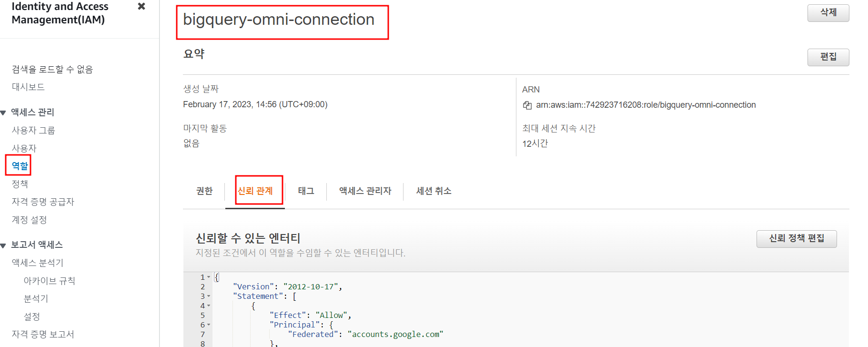This screenshot has height=347, width=868.
Task: Collapse the 보고서 액세스 section
Action: [x=3, y=245]
